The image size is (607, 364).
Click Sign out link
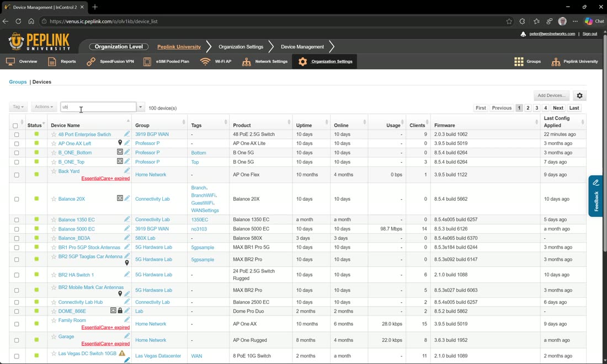(x=589, y=34)
